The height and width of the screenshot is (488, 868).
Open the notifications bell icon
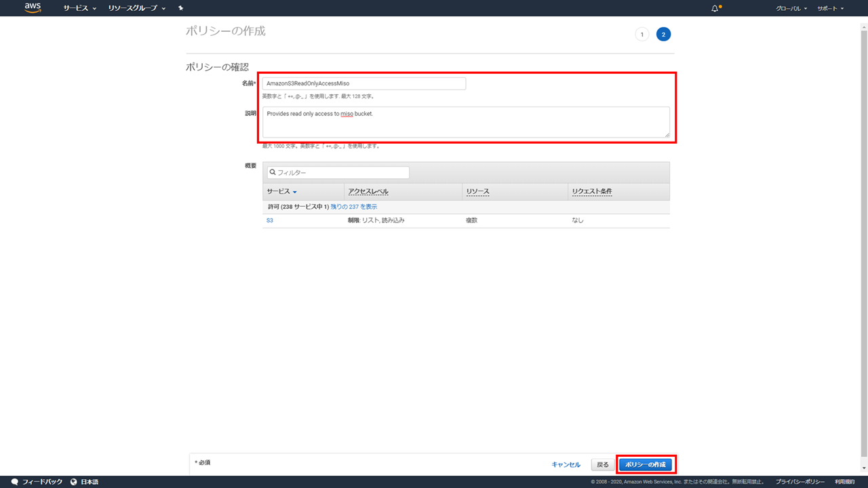[x=715, y=8]
